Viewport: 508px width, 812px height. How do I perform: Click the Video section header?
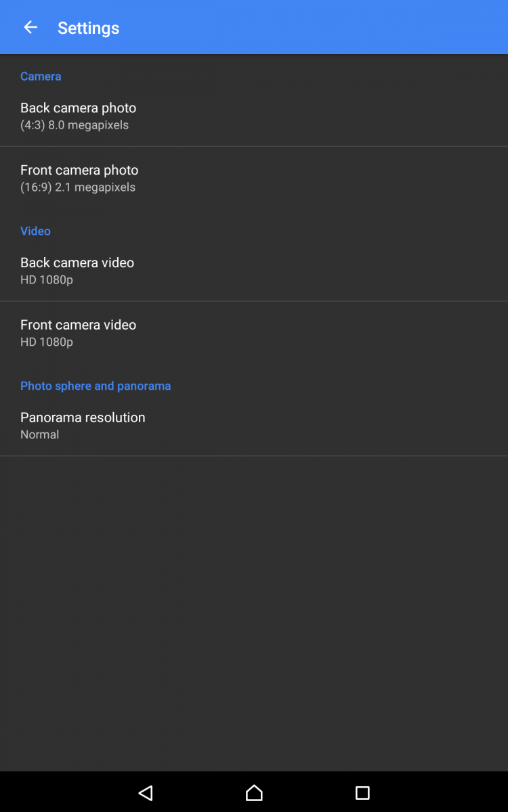(35, 231)
